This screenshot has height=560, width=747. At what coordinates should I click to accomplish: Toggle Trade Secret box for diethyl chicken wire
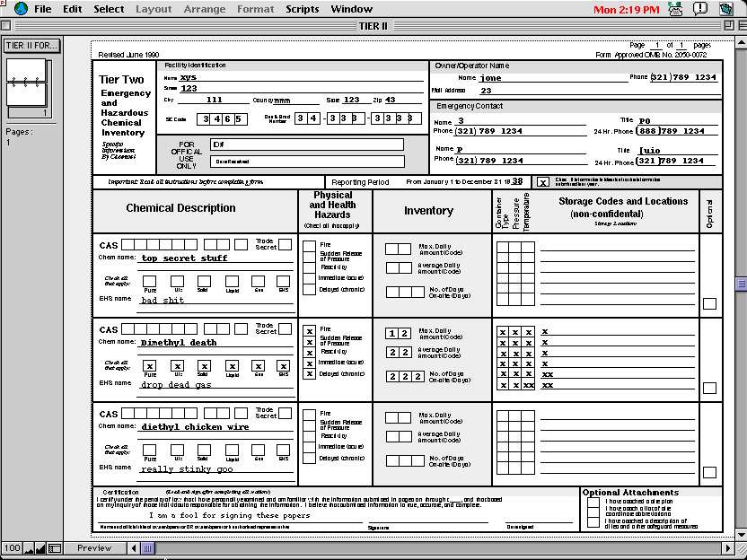(x=285, y=413)
